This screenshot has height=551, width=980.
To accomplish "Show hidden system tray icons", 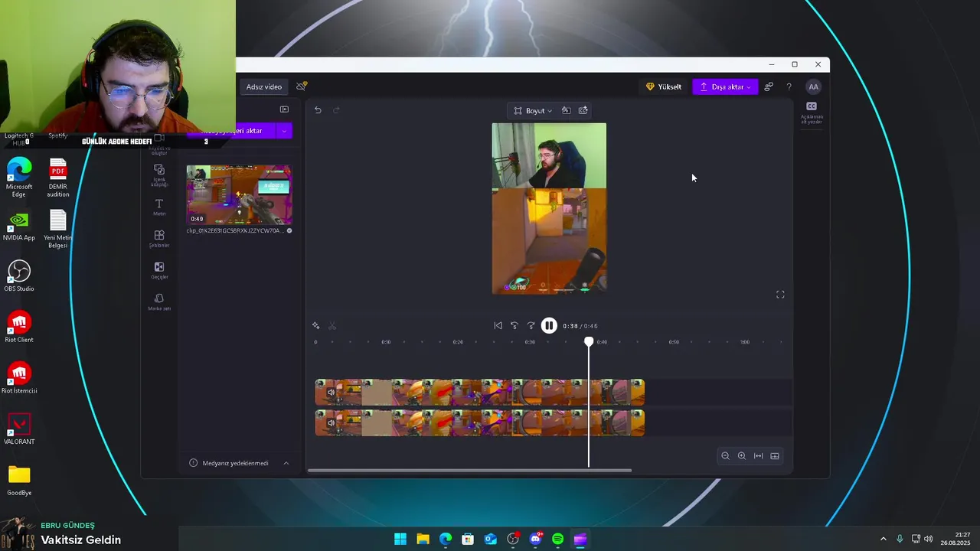I will (x=883, y=540).
